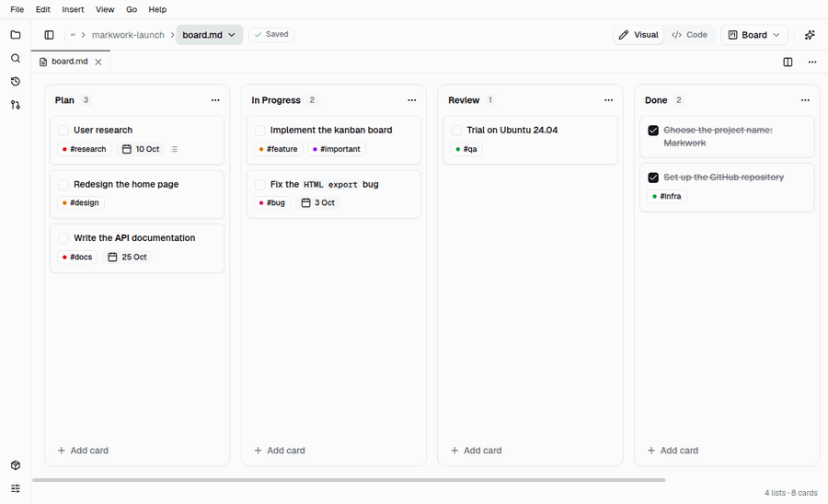Check the Write the API documentation checkbox
828x504 pixels.
click(63, 238)
